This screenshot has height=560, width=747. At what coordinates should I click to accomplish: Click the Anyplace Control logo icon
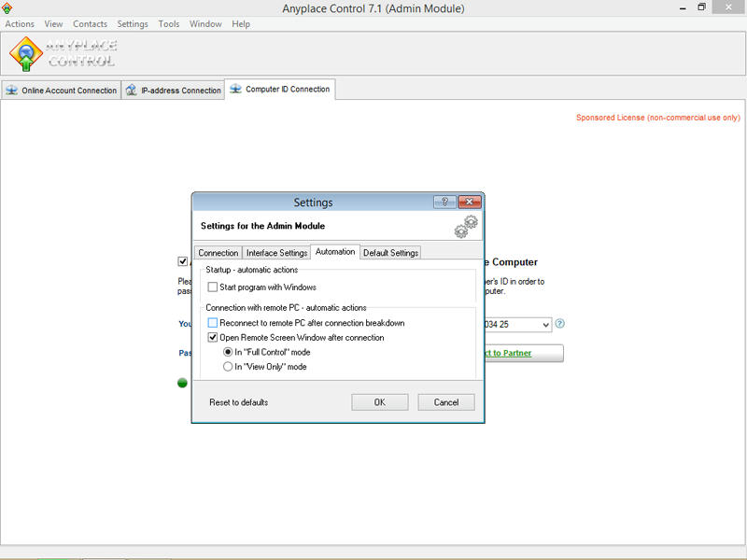[26, 54]
